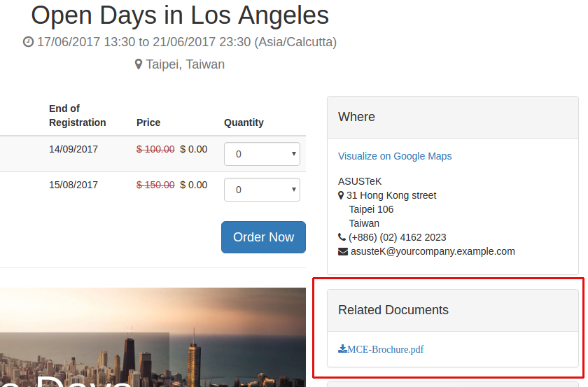
Task: Open the quantity dropdown for the 14/09/2017 ticket
Action: (262, 154)
